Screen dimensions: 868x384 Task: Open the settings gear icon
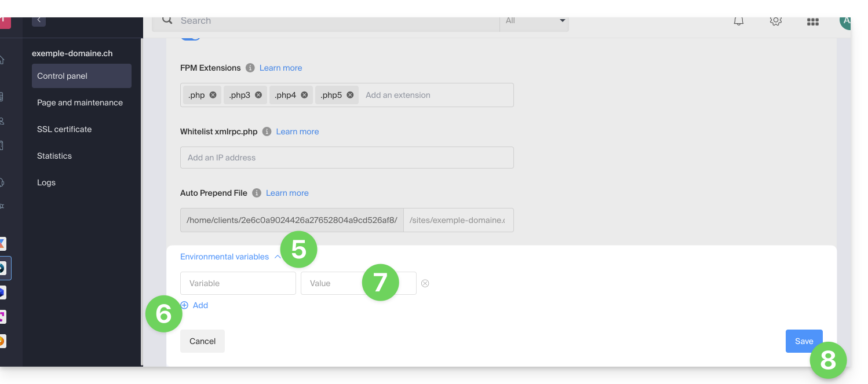(x=775, y=21)
